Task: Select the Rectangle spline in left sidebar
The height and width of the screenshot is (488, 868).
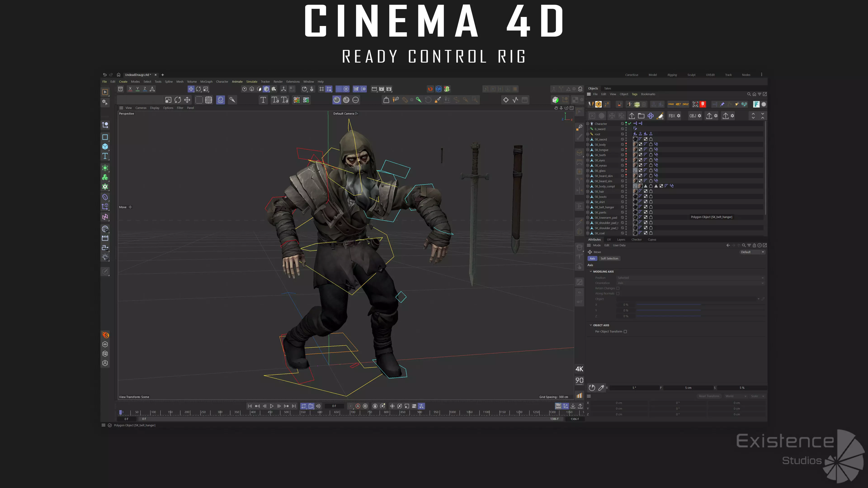Action: (x=105, y=137)
